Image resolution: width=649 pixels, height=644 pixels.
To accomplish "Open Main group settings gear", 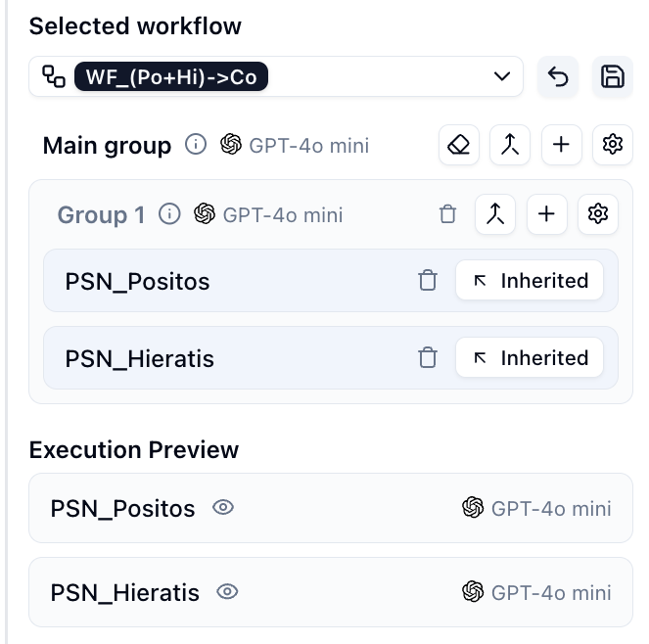I will pos(613,145).
